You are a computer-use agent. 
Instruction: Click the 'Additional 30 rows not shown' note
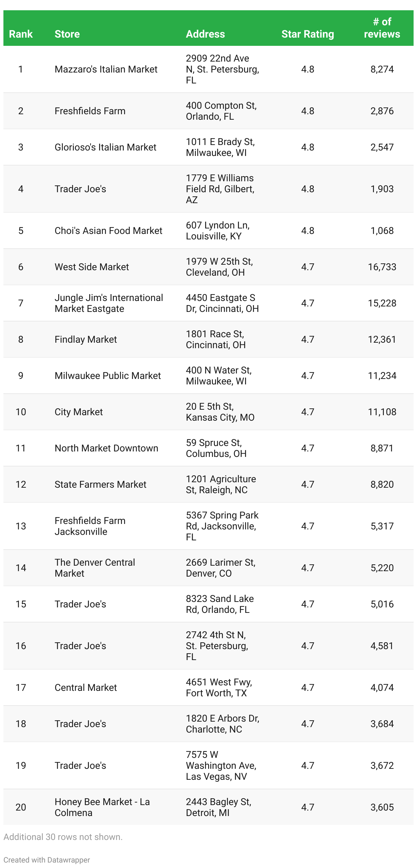pos(63,837)
